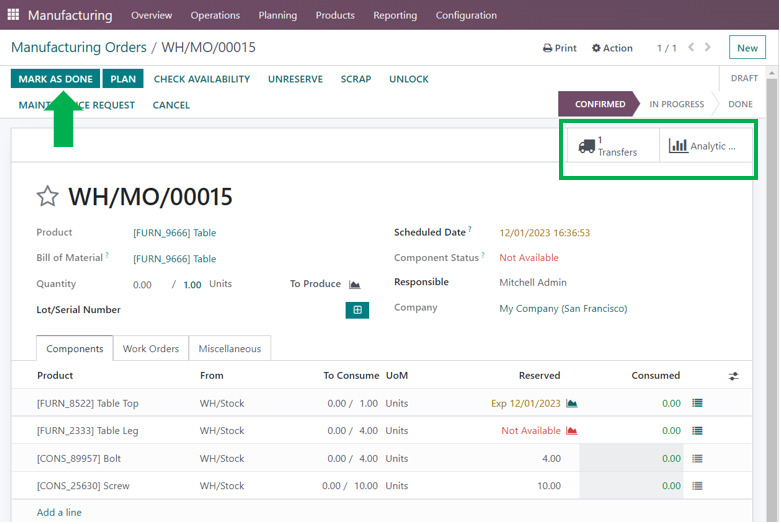The width and height of the screenshot is (781, 524).
Task: Open Table Top forecast chart icon
Action: (x=572, y=404)
